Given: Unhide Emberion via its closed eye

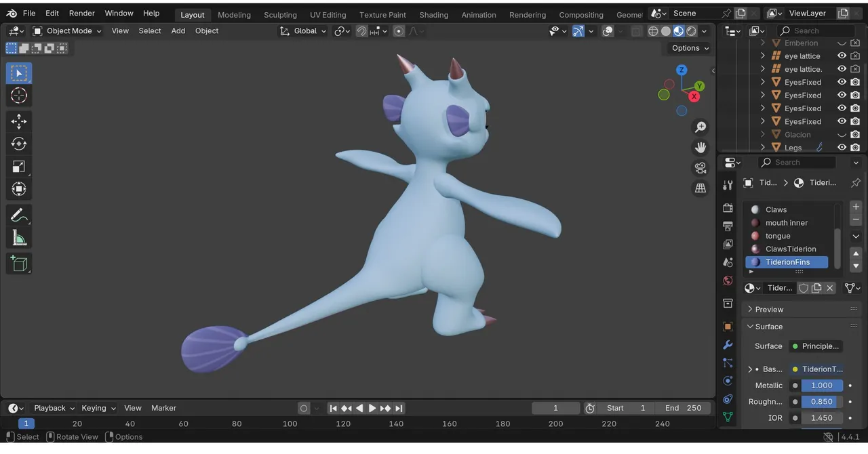Looking at the screenshot, I should (842, 43).
